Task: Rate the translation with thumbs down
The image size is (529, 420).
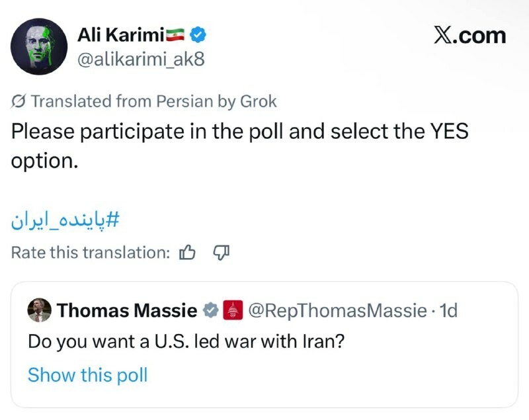Action: coord(221,252)
